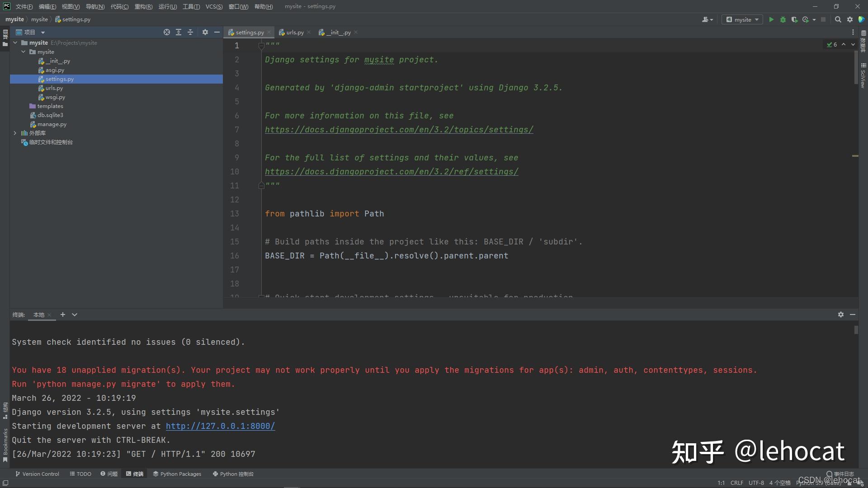
Task: Click the Expand All icon in project panel
Action: (179, 32)
